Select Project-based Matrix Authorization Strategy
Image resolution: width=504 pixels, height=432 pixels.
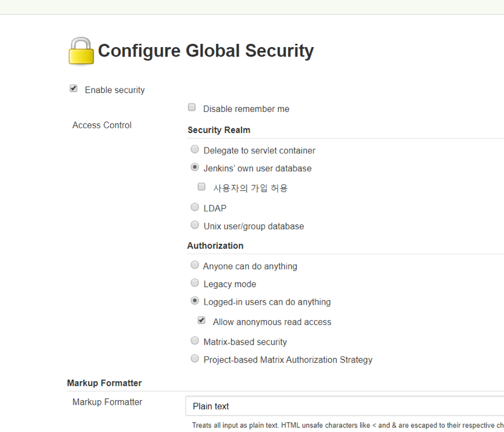tap(194, 358)
